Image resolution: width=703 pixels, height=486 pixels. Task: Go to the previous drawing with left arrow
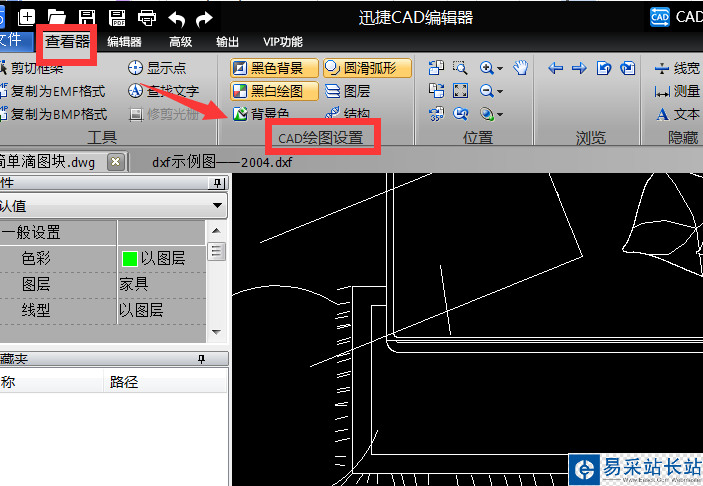coord(555,68)
